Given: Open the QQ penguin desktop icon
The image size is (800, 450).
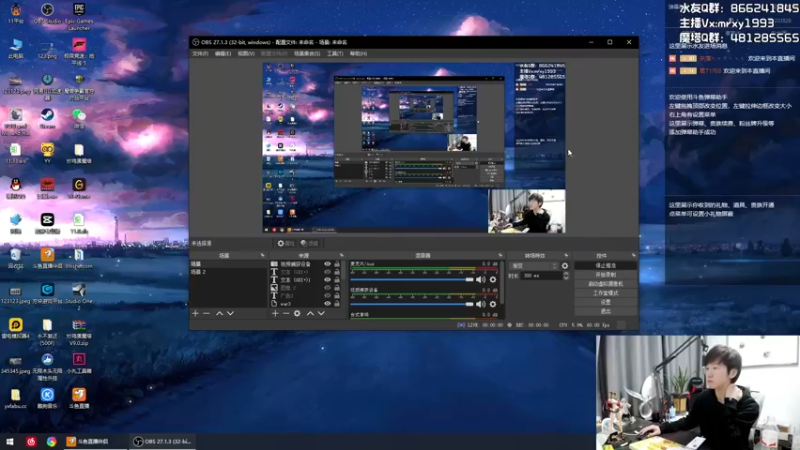Looking at the screenshot, I should [16, 188].
